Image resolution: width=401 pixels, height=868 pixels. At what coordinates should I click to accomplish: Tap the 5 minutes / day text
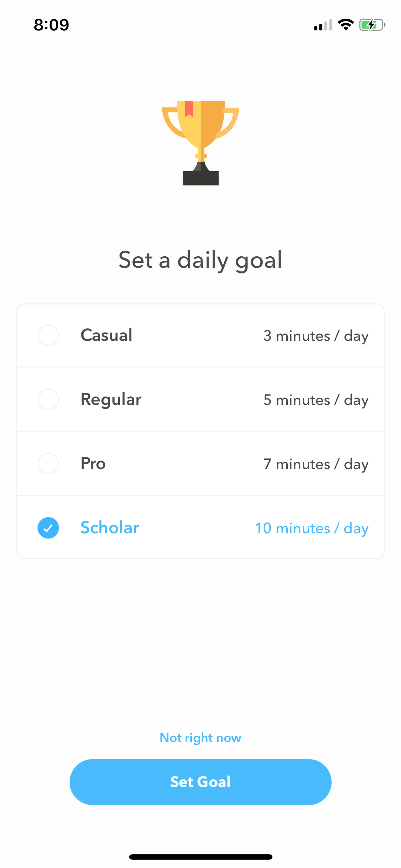[x=316, y=400]
